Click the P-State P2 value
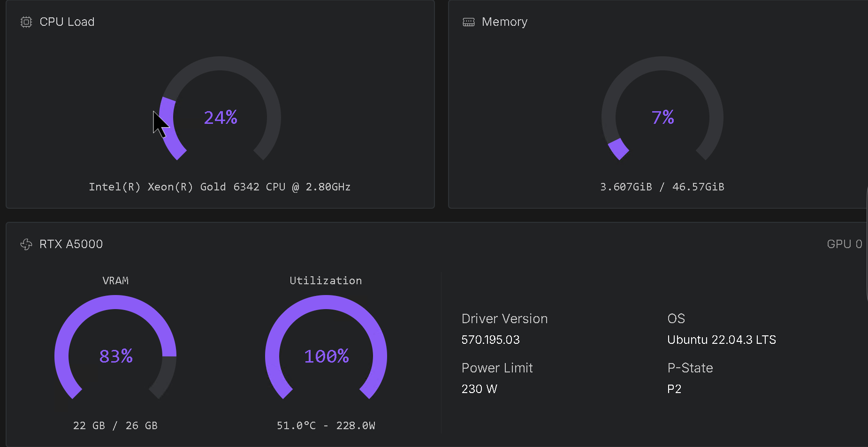The width and height of the screenshot is (868, 447). click(674, 389)
